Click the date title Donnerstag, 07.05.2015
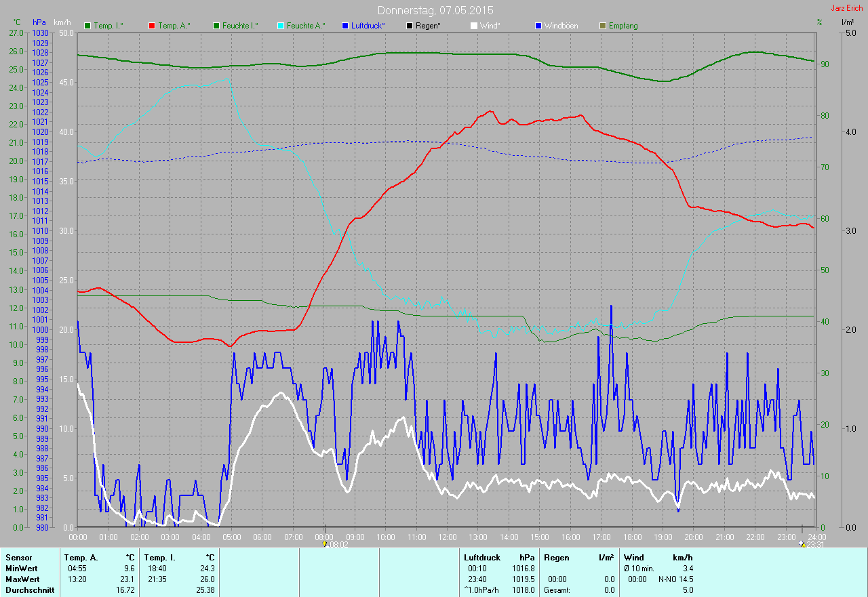Image resolution: width=868 pixels, height=597 pixels. [435, 10]
